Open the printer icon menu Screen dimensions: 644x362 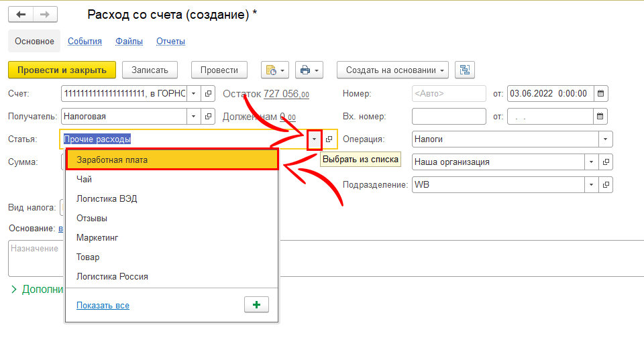coord(309,70)
